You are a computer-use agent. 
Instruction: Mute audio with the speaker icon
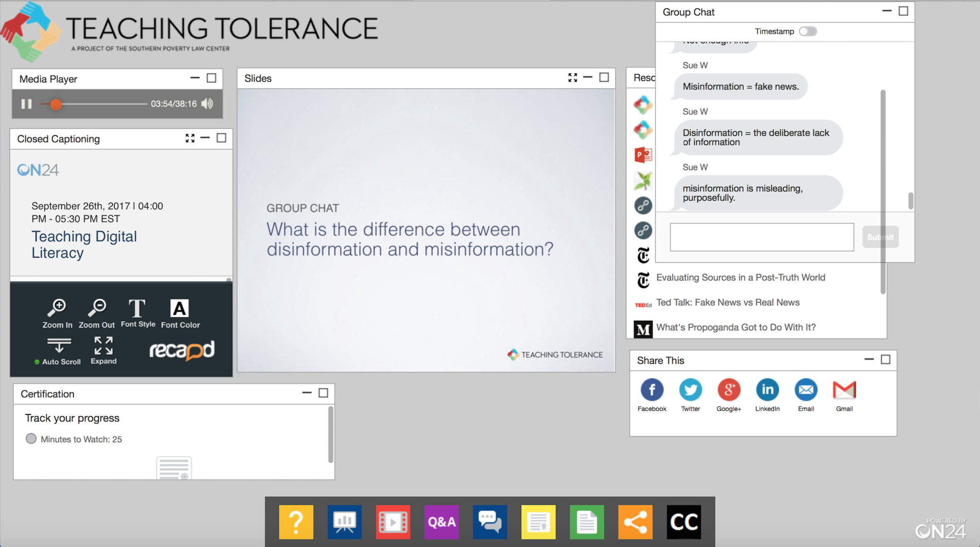point(208,104)
